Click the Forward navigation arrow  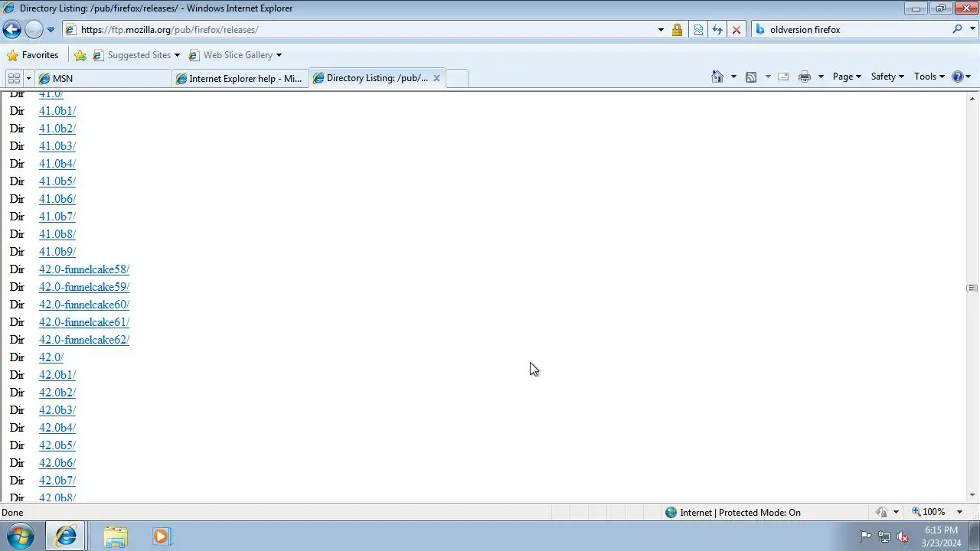coord(34,30)
